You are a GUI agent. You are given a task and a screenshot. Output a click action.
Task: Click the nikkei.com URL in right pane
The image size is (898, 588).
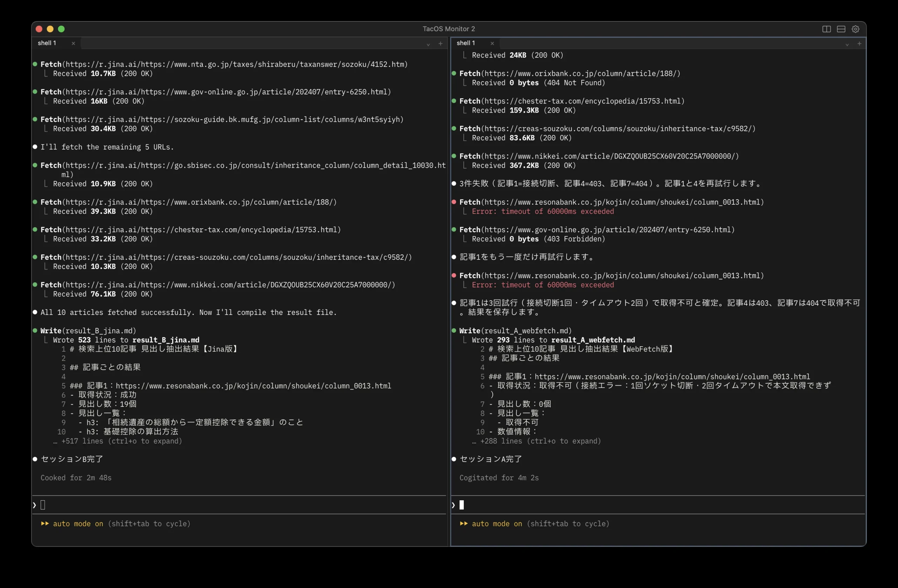[x=610, y=156]
